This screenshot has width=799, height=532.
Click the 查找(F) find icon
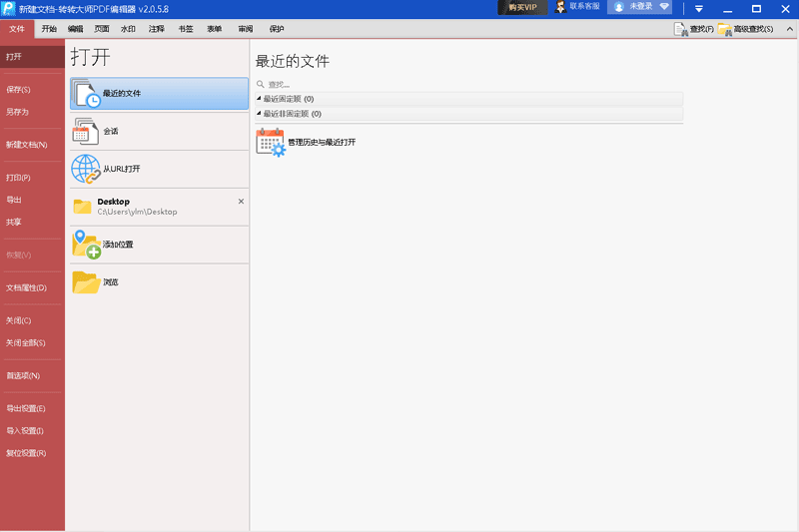click(x=681, y=29)
